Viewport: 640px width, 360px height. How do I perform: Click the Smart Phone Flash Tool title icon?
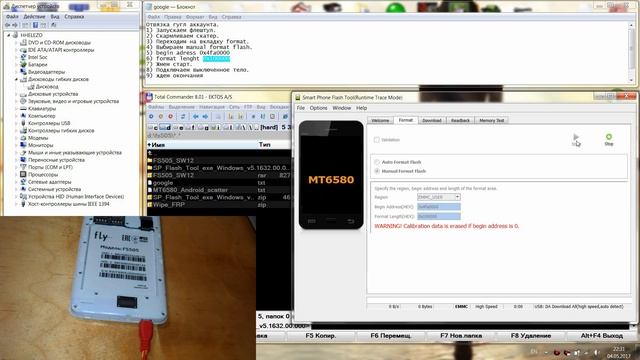point(298,98)
